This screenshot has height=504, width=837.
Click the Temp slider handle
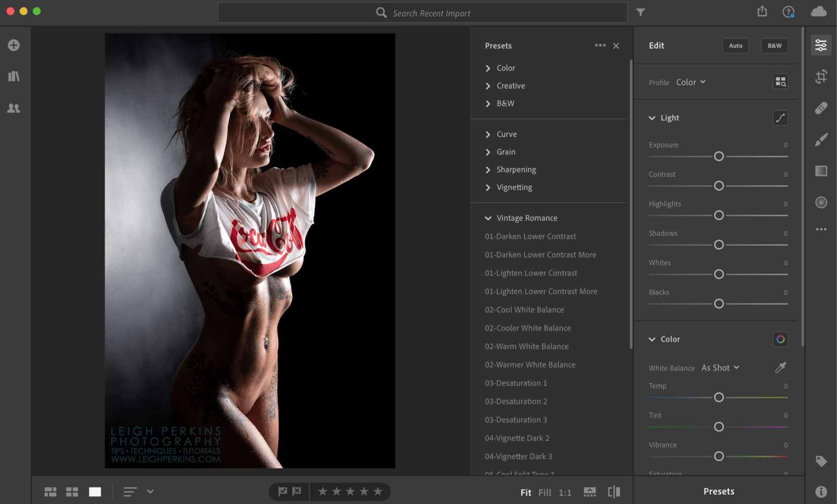pyautogui.click(x=719, y=397)
